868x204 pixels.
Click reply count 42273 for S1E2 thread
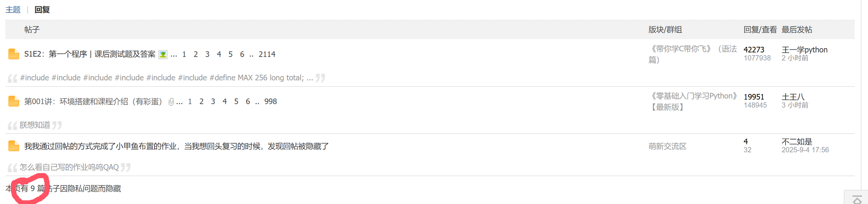click(754, 50)
